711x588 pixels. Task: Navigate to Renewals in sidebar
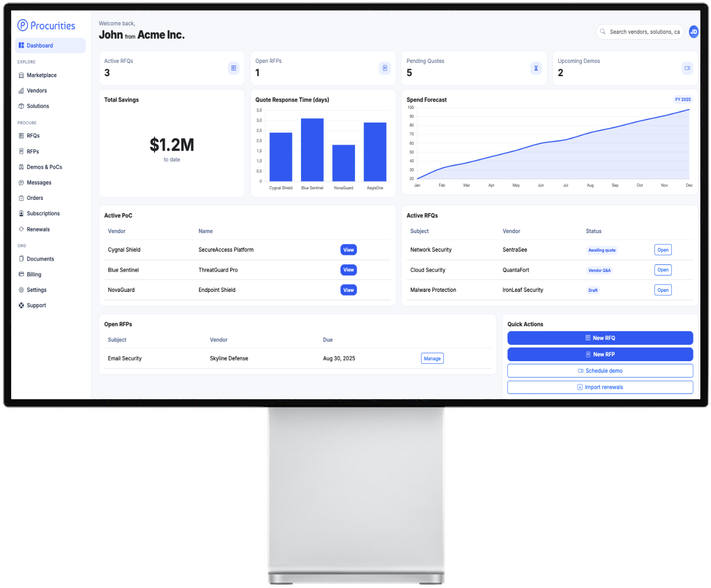click(38, 229)
